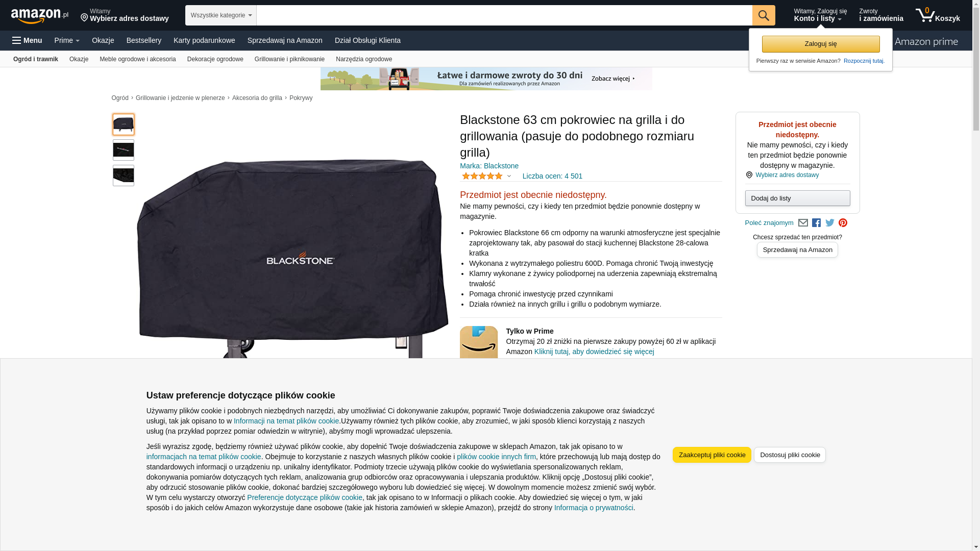Expand the Konto i listy dropdown
The width and height of the screenshot is (980, 551).
[820, 15]
